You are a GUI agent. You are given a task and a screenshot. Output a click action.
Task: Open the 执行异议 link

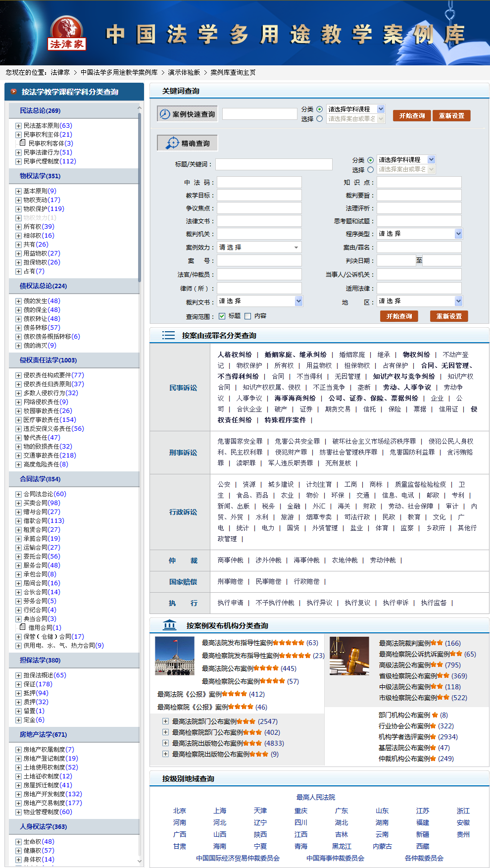319,603
